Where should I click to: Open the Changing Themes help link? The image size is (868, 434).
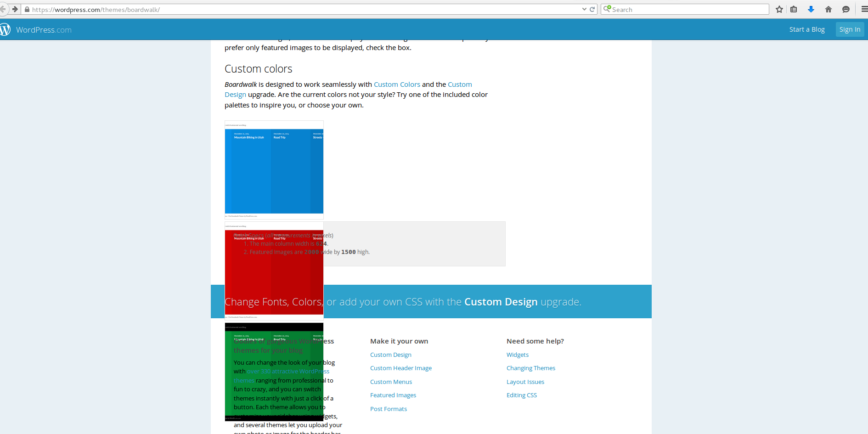(x=531, y=368)
